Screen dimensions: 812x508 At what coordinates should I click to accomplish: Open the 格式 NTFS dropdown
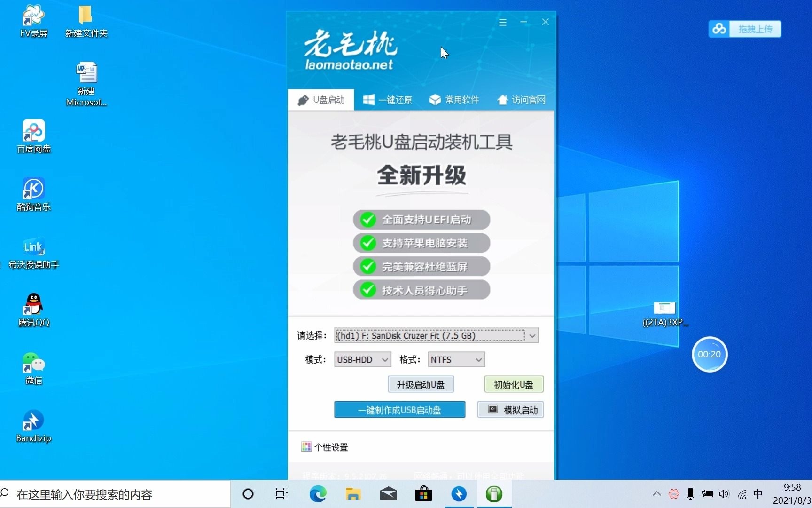coord(456,359)
